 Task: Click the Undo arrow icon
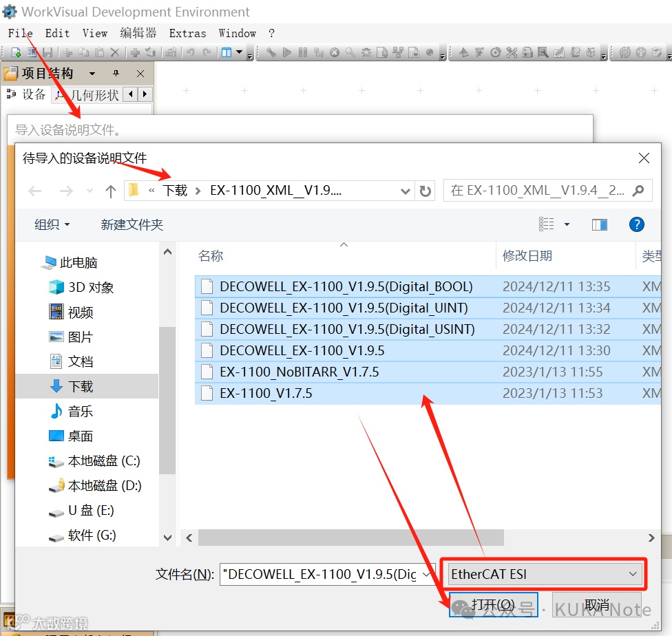(x=191, y=53)
